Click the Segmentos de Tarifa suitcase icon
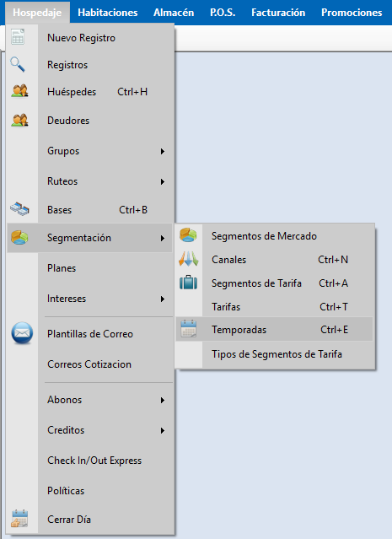Image resolution: width=392 pixels, height=539 pixels. point(188,283)
